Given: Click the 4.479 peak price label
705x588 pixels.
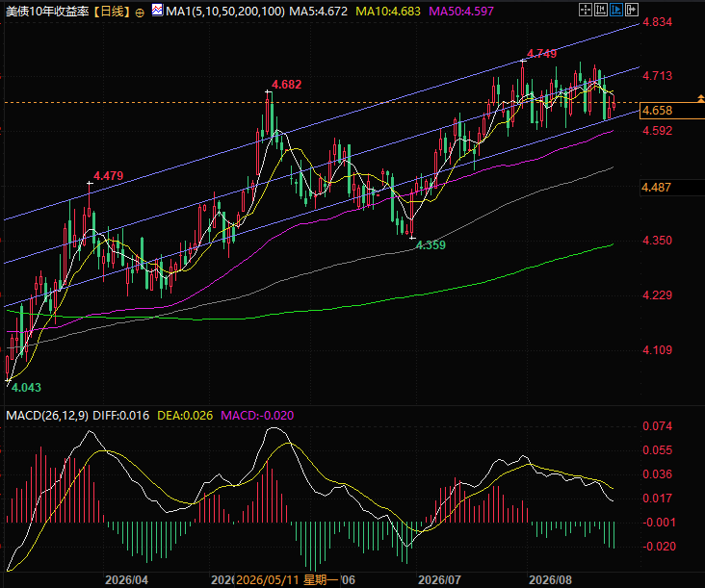Looking at the screenshot, I should (109, 176).
